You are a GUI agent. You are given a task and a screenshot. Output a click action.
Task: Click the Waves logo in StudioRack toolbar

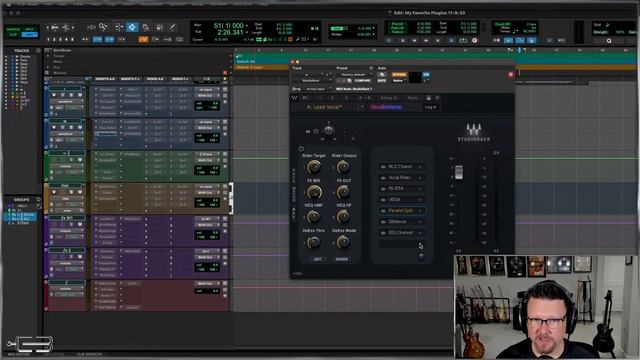pyautogui.click(x=294, y=98)
